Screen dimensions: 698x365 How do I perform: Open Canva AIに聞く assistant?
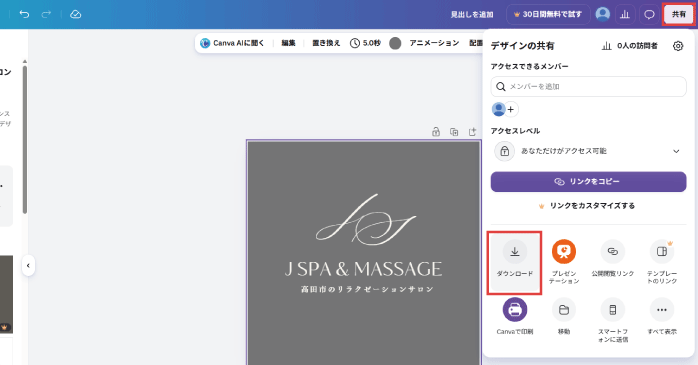click(232, 43)
